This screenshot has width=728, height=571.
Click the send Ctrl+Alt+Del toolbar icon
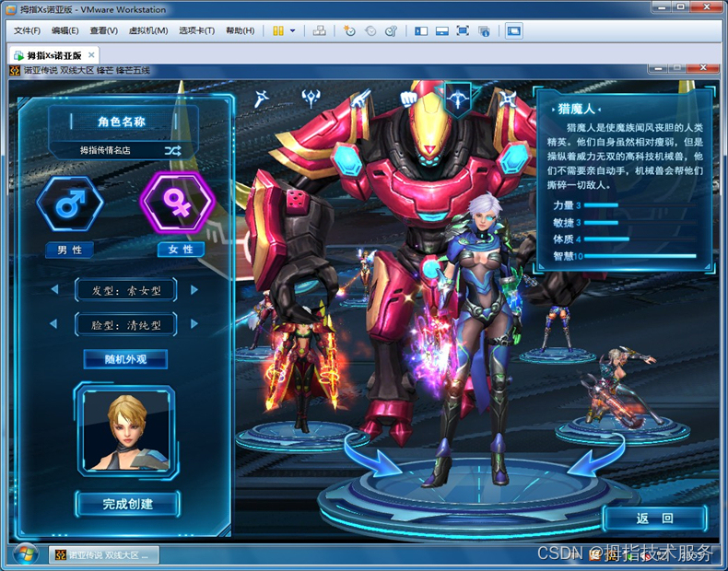coord(320,31)
